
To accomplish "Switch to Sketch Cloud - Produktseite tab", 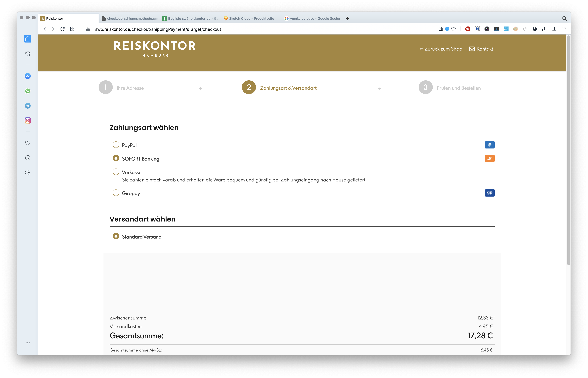I will point(251,18).
